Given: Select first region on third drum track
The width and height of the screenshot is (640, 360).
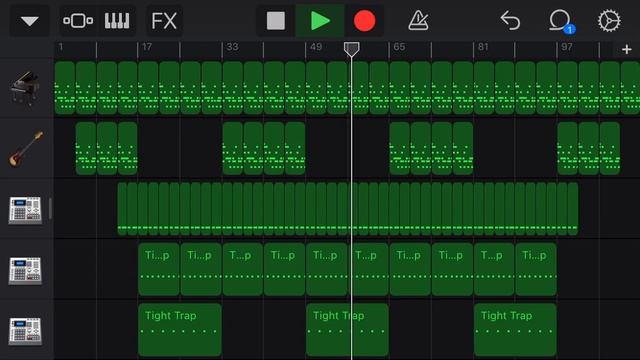Looking at the screenshot, I should click(x=122, y=209).
